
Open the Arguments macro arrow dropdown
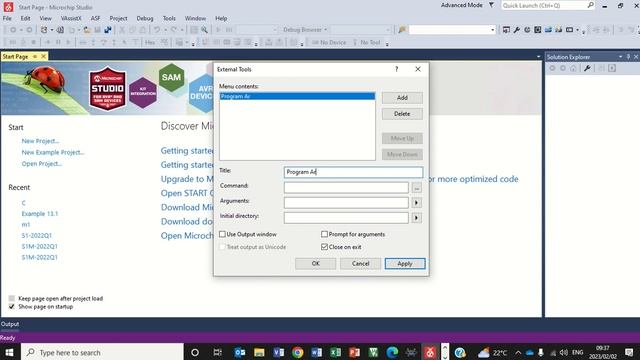(416, 202)
